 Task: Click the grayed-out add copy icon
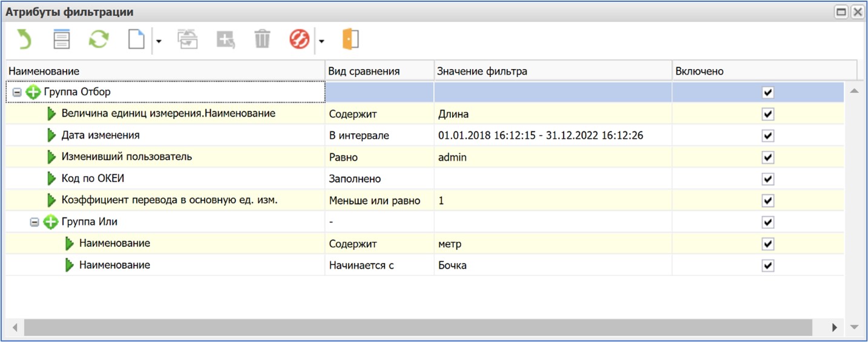[x=225, y=40]
